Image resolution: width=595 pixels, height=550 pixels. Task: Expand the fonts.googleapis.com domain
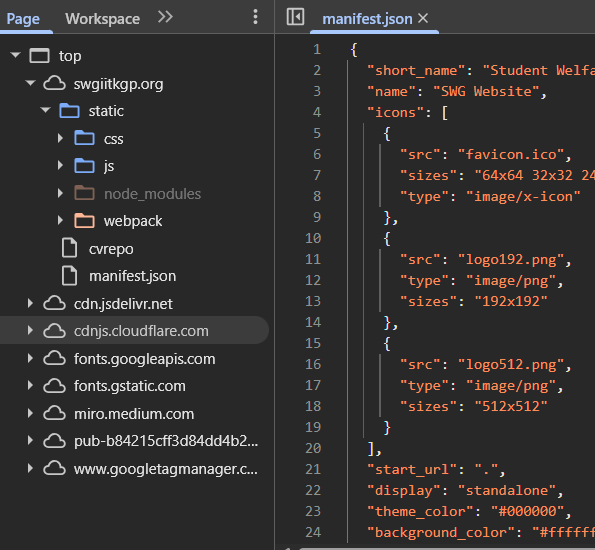pyautogui.click(x=30, y=358)
